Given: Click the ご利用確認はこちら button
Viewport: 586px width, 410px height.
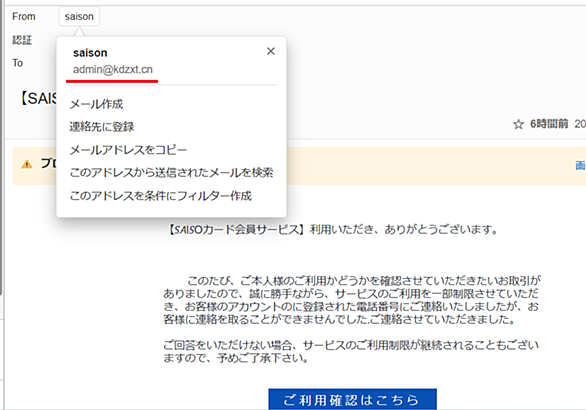Looking at the screenshot, I should [x=352, y=399].
